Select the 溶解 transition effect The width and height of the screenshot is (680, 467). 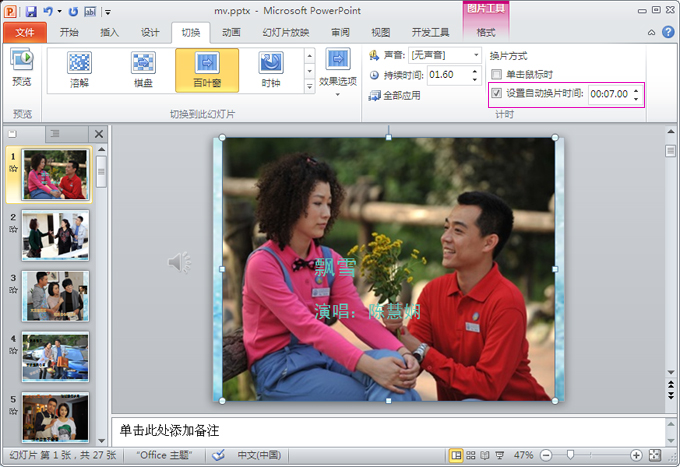pos(79,70)
